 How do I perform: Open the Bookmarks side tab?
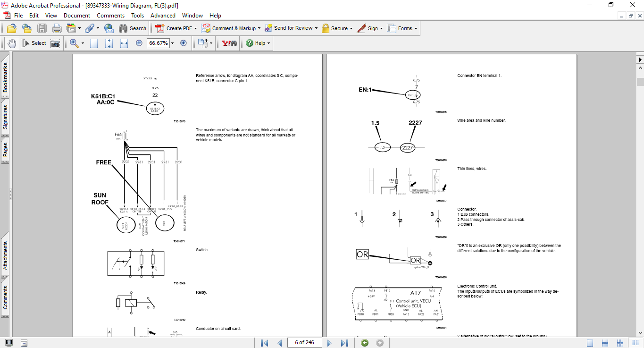pyautogui.click(x=6, y=78)
